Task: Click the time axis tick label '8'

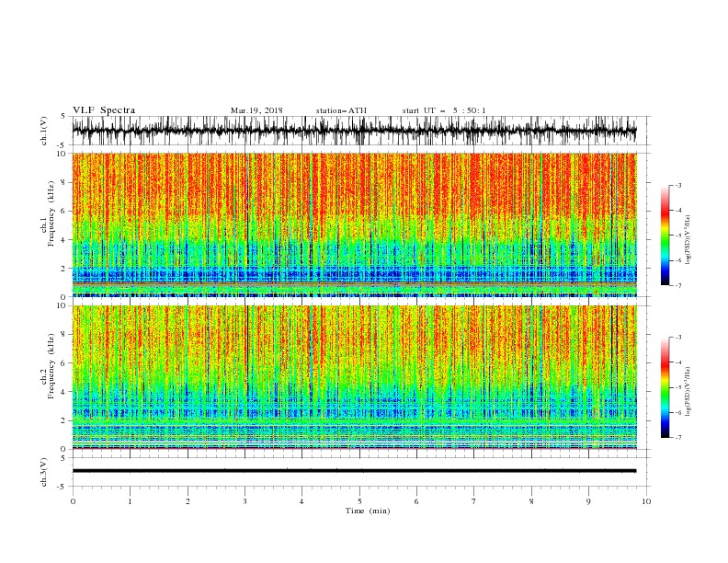Action: 531,501
